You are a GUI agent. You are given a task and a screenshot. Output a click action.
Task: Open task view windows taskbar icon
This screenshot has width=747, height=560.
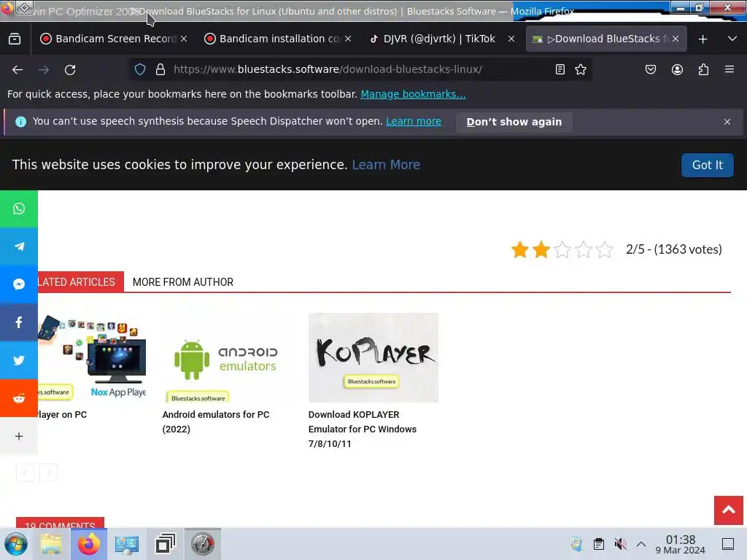point(166,544)
